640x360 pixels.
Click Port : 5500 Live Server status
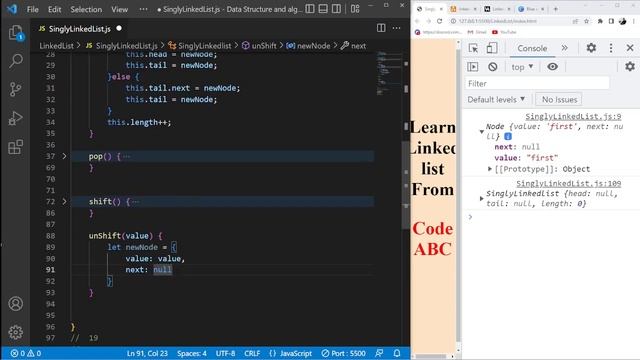[343, 353]
